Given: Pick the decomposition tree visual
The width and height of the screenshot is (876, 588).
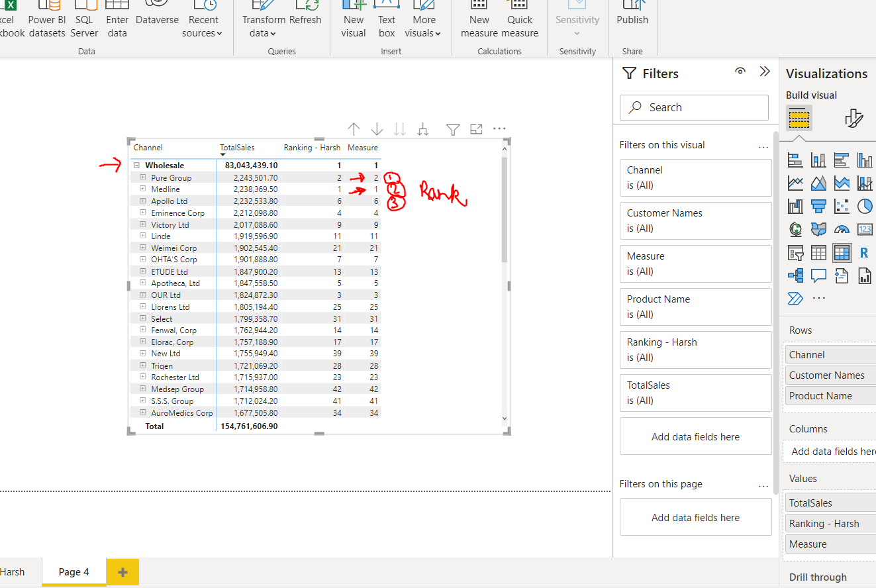Looking at the screenshot, I should pos(795,275).
